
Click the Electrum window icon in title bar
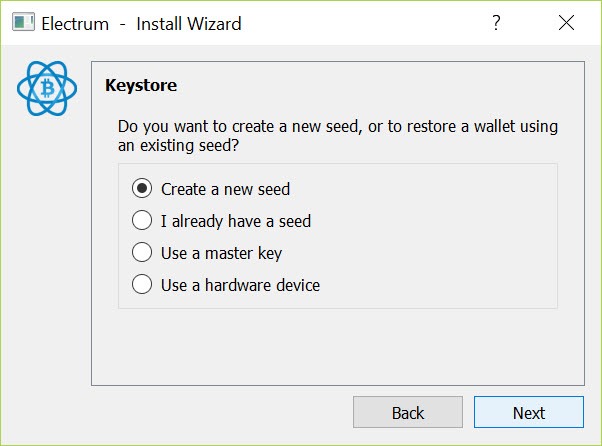tap(23, 22)
